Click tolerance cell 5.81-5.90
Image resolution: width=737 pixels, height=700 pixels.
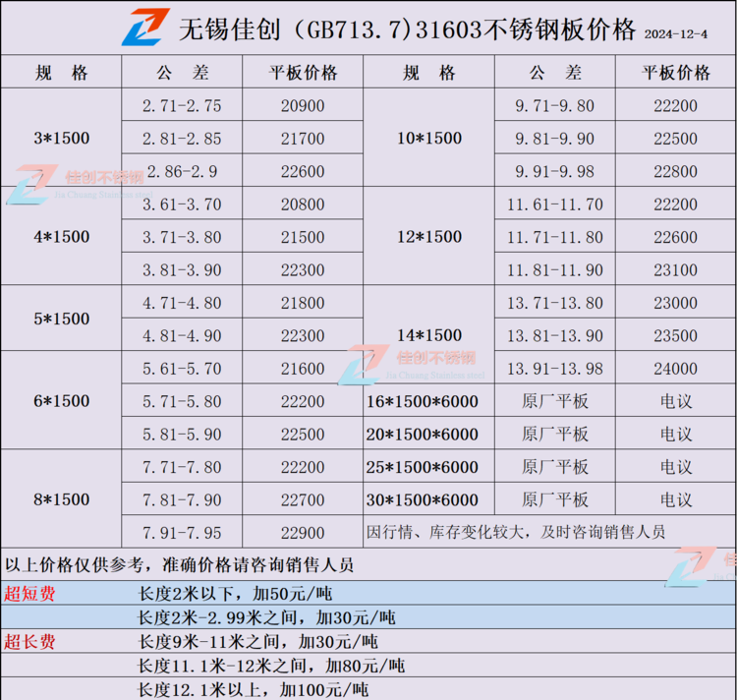tap(182, 434)
